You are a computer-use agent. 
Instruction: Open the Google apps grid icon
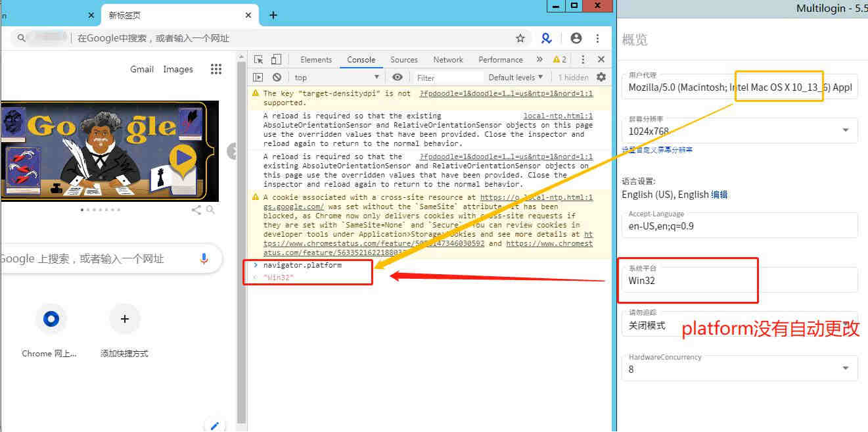(x=216, y=69)
